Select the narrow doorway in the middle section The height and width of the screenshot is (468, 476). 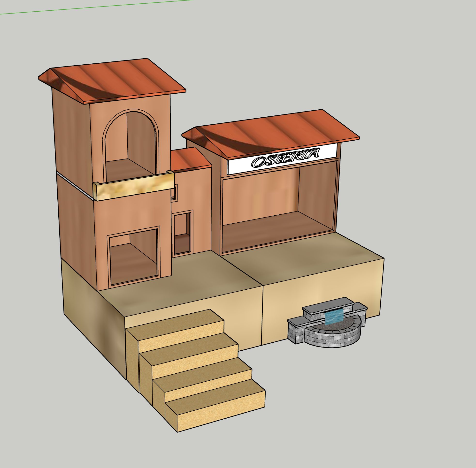pos(182,233)
